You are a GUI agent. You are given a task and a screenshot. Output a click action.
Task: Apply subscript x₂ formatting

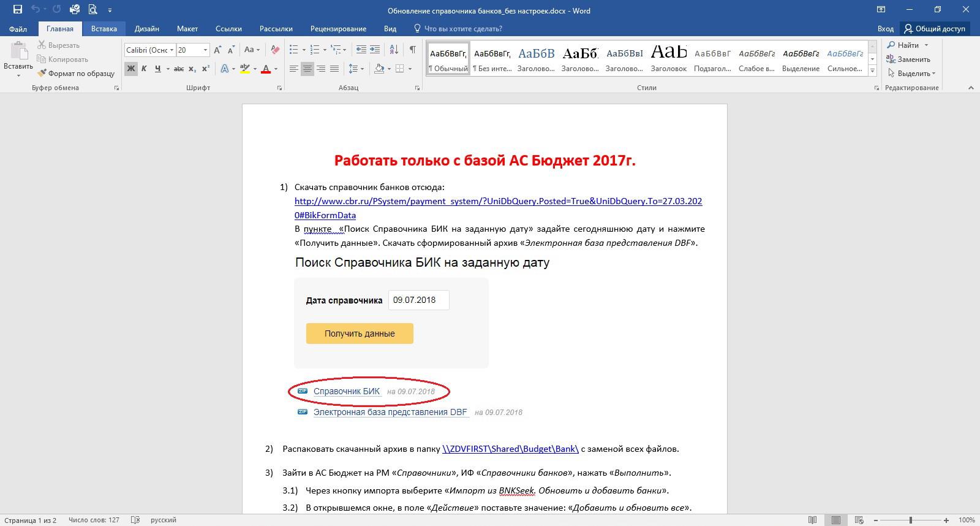coord(192,69)
